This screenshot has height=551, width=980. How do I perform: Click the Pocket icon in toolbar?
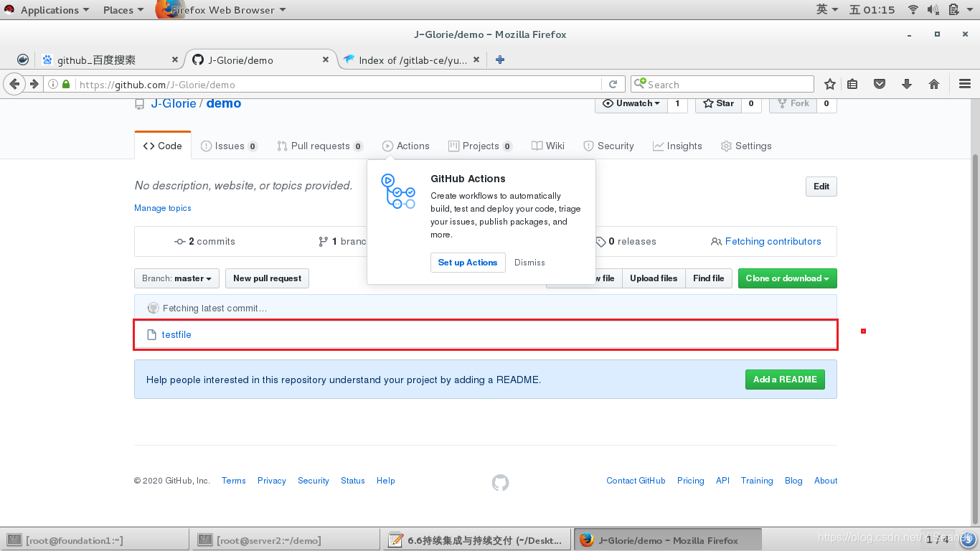point(880,84)
